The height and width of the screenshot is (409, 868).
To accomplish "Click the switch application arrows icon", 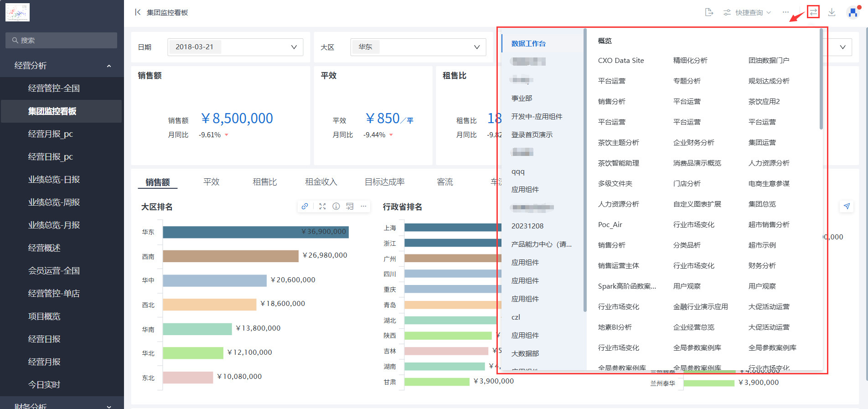I will 813,12.
